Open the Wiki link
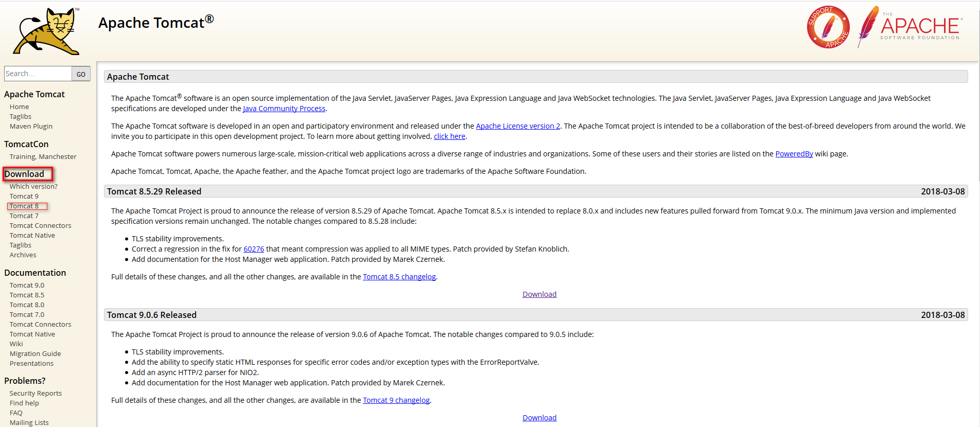 [x=16, y=344]
